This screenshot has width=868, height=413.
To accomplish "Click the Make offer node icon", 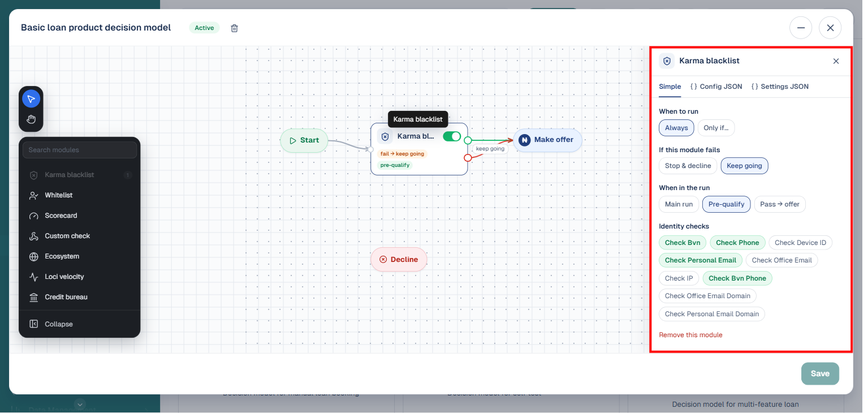I will pyautogui.click(x=524, y=140).
